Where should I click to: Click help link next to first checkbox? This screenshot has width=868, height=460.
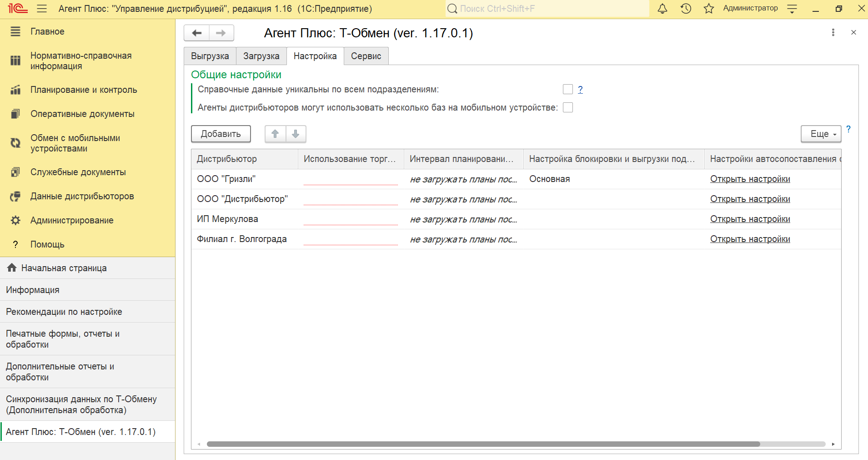(580, 89)
